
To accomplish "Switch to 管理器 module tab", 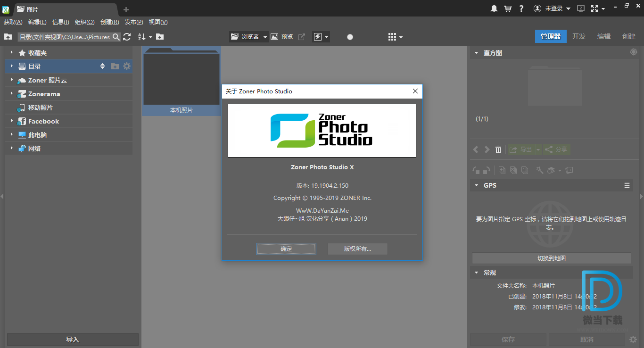I will pos(551,36).
